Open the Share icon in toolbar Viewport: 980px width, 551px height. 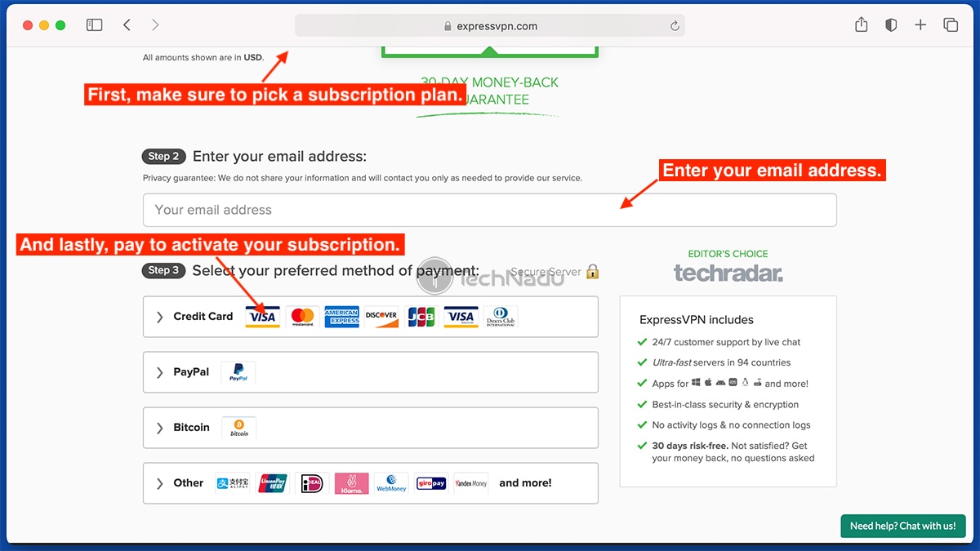tap(861, 25)
